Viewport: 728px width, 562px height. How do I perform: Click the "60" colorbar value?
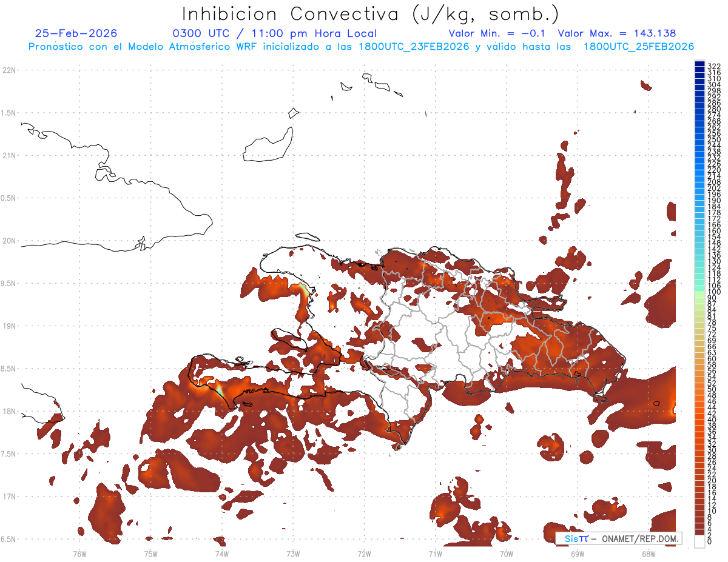(712, 359)
